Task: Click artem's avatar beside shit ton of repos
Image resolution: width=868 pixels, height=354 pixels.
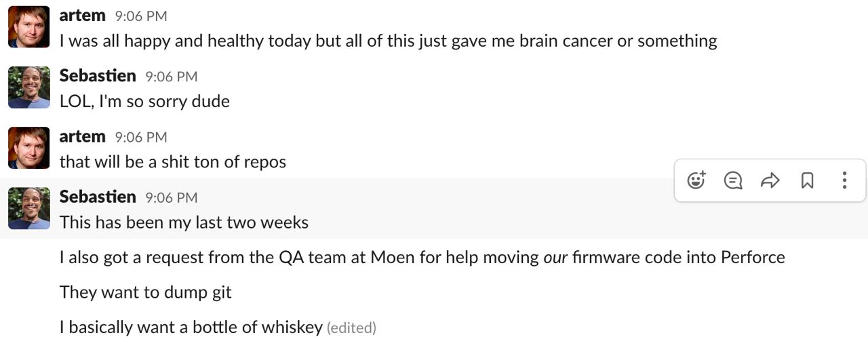Action: [x=29, y=148]
